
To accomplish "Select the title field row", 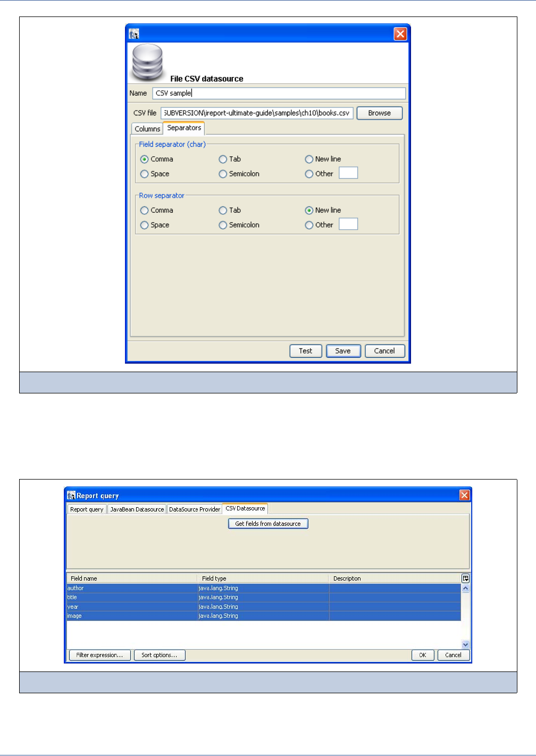I will [x=264, y=598].
